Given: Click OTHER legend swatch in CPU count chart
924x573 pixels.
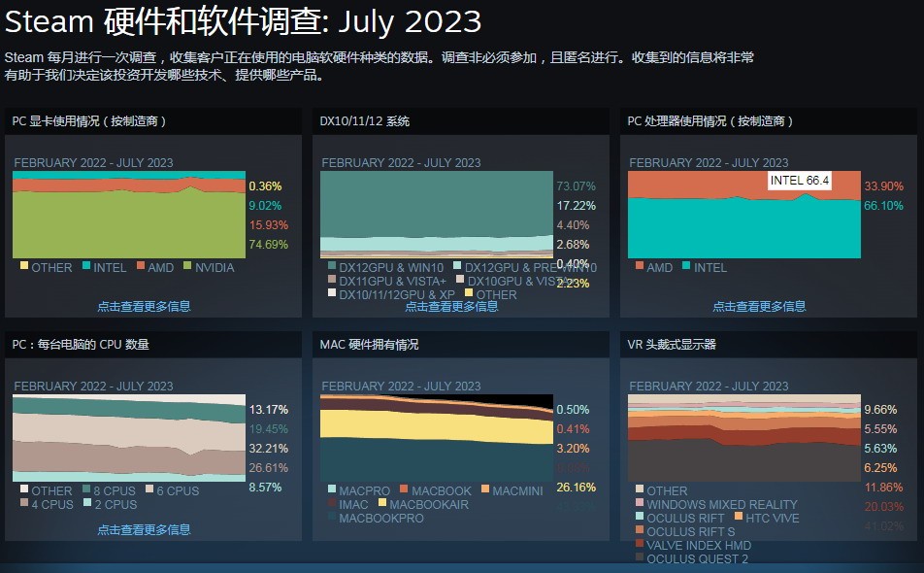Looking at the screenshot, I should point(24,489).
